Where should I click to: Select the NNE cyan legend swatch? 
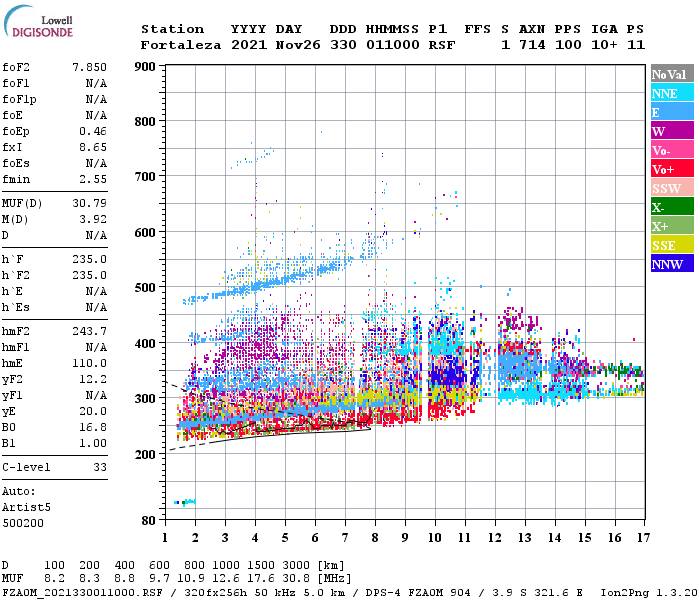(672, 93)
